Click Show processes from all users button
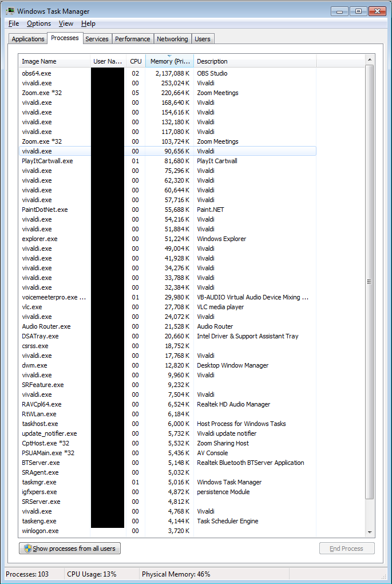Image resolution: width=392 pixels, height=584 pixels. click(x=70, y=549)
